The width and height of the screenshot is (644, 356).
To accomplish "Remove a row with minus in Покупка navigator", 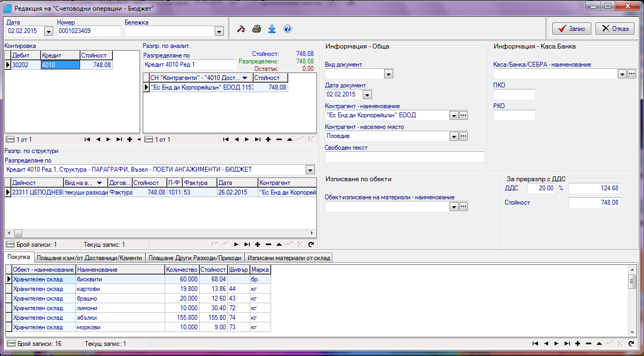I will coord(589,344).
